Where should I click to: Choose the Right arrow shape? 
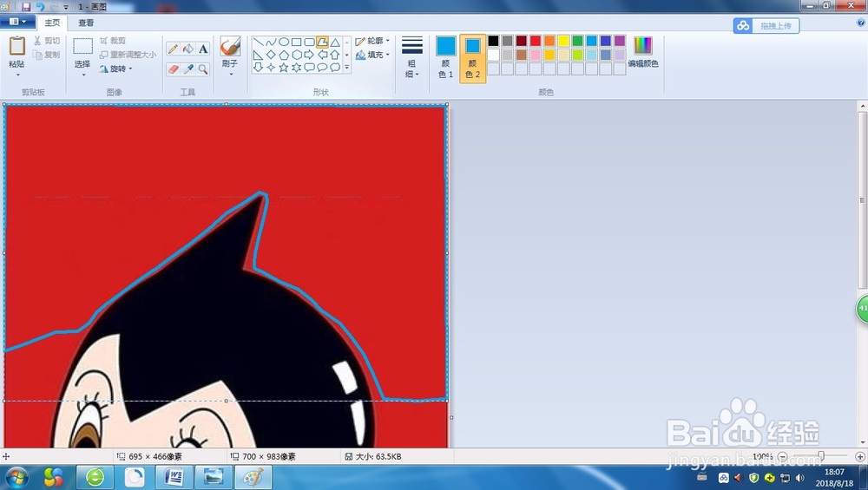[x=309, y=55]
